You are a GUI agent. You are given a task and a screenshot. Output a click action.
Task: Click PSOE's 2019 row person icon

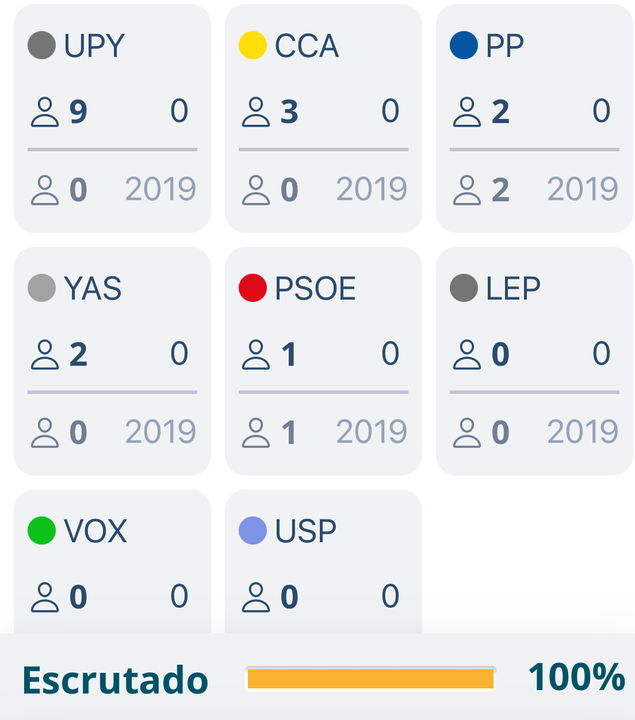(256, 433)
